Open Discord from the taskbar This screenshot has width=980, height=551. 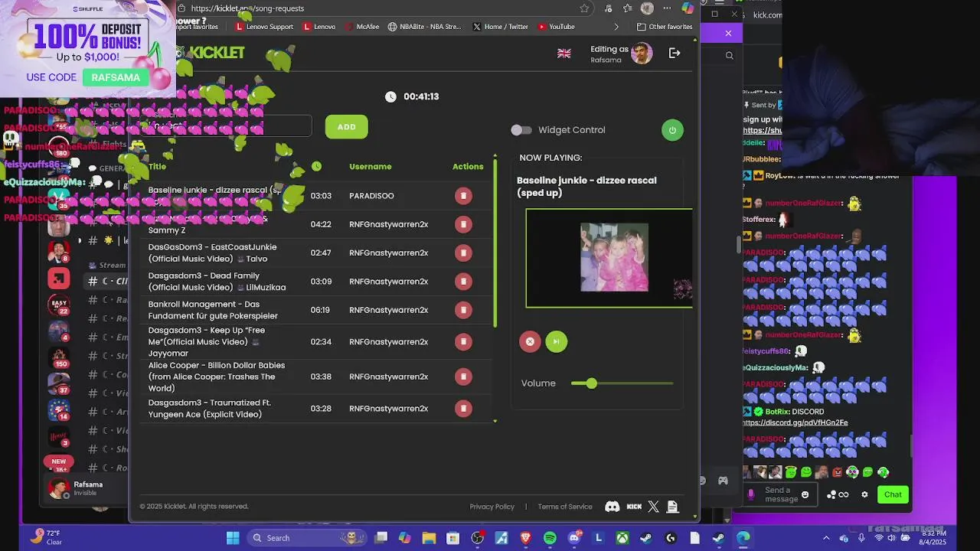pyautogui.click(x=574, y=538)
